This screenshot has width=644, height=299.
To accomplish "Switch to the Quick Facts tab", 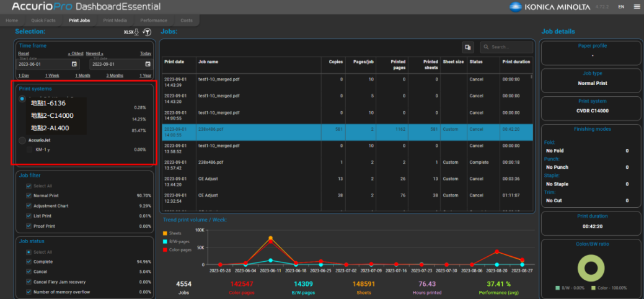I will tap(43, 20).
